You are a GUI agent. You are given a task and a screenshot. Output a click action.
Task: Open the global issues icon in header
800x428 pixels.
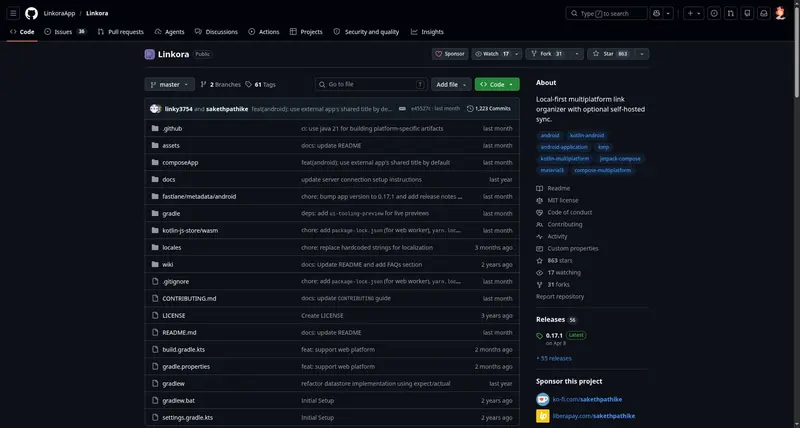point(714,13)
